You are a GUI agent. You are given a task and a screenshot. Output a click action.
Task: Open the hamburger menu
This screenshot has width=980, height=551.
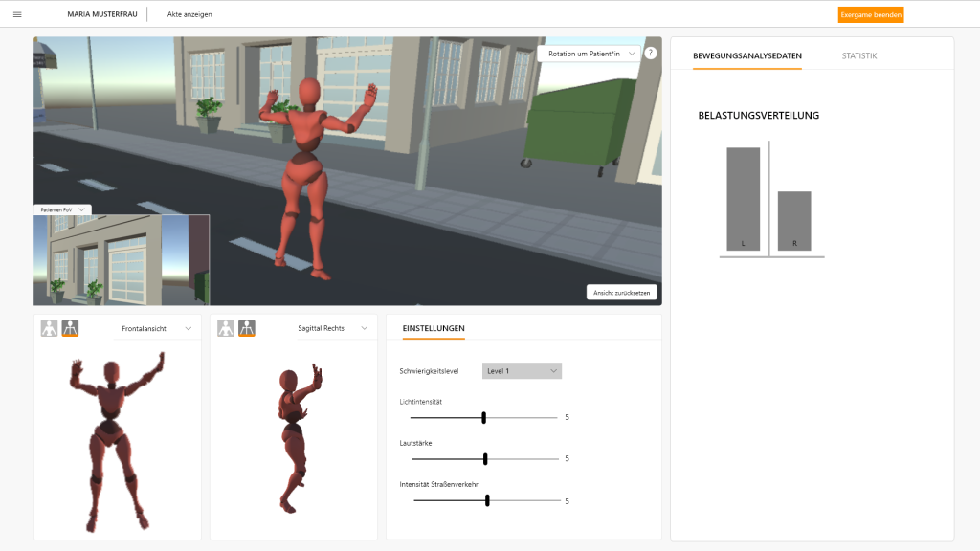point(17,14)
